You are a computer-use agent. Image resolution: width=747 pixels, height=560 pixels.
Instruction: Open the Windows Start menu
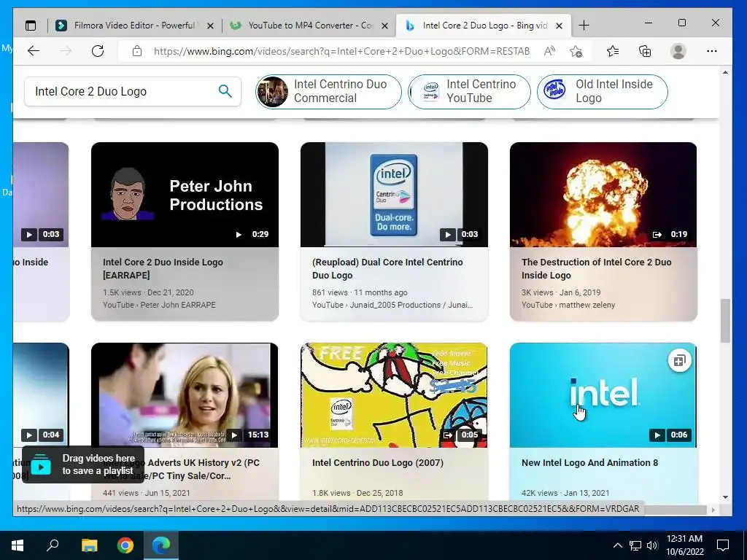tap(18, 545)
